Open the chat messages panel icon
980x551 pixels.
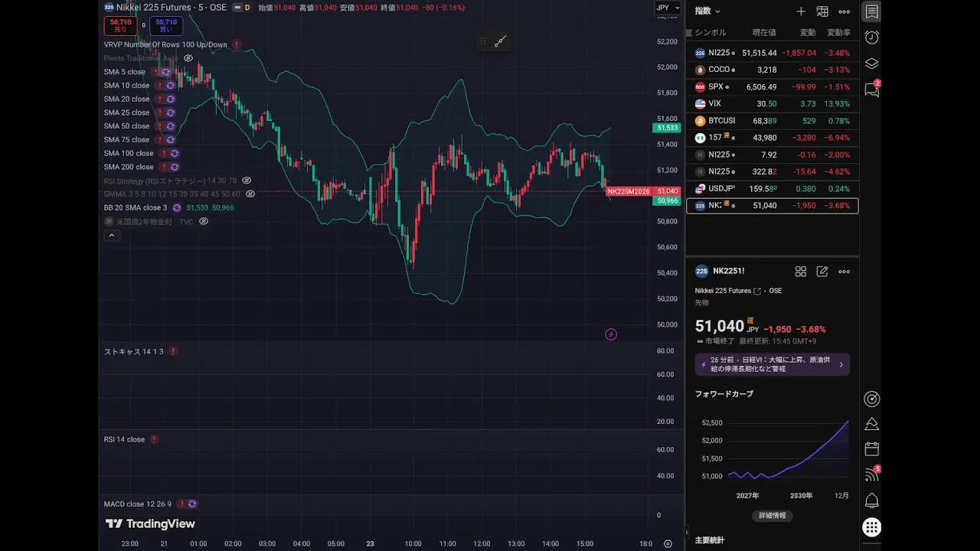point(871,90)
